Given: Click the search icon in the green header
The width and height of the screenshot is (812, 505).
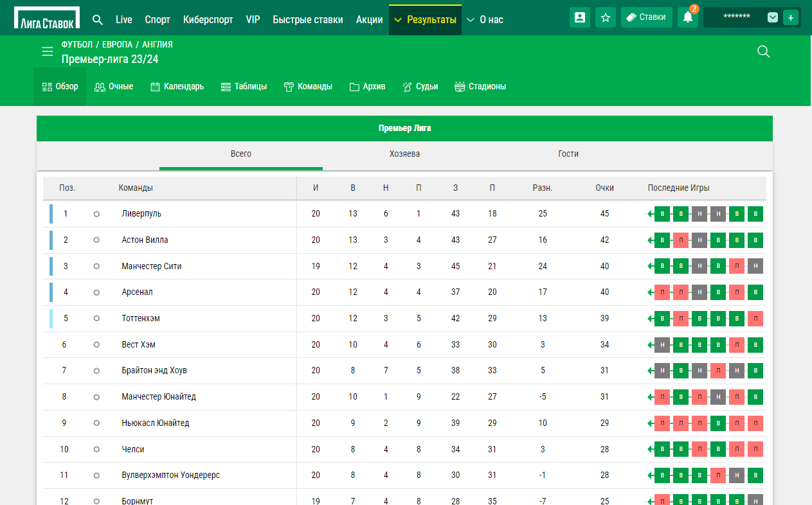Looking at the screenshot, I should click(x=764, y=52).
